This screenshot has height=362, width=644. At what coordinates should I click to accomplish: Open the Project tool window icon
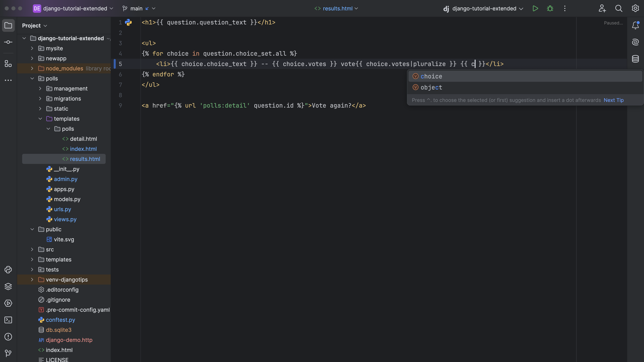tap(8, 25)
